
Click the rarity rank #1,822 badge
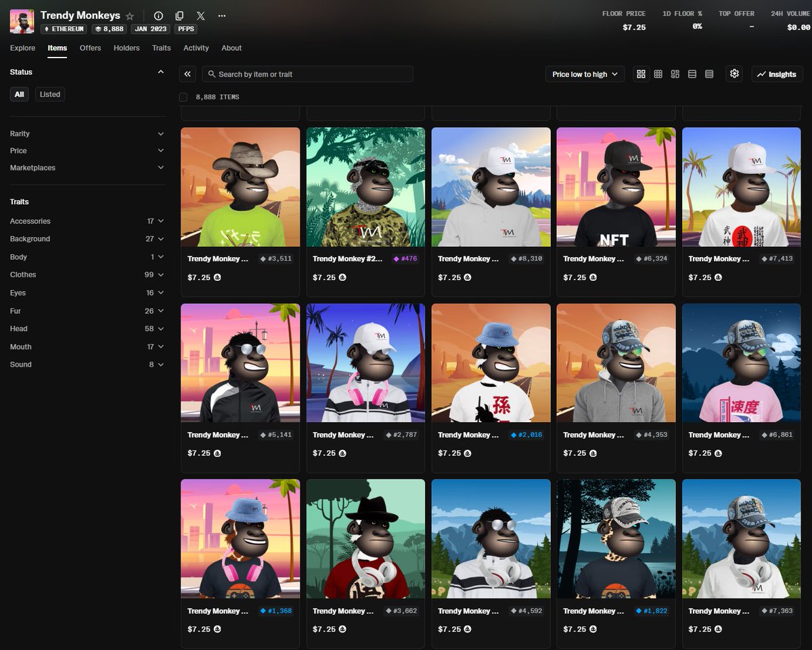pyautogui.click(x=652, y=611)
